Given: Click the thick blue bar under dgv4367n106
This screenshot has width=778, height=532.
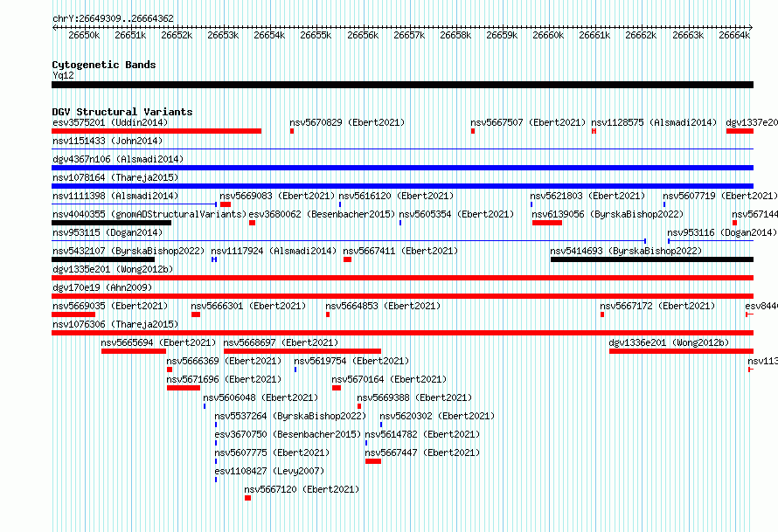Looking at the screenshot, I should click(x=402, y=168).
